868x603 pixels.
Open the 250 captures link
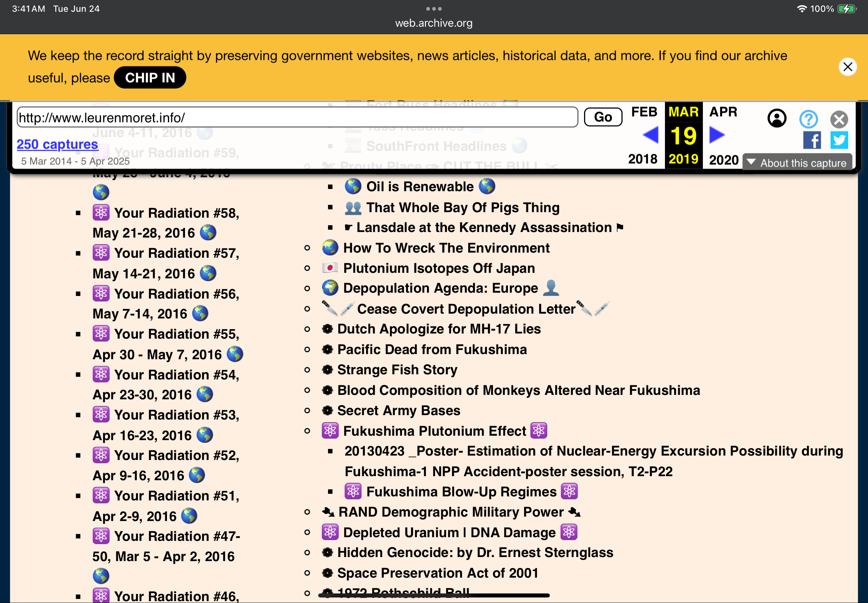tap(57, 144)
